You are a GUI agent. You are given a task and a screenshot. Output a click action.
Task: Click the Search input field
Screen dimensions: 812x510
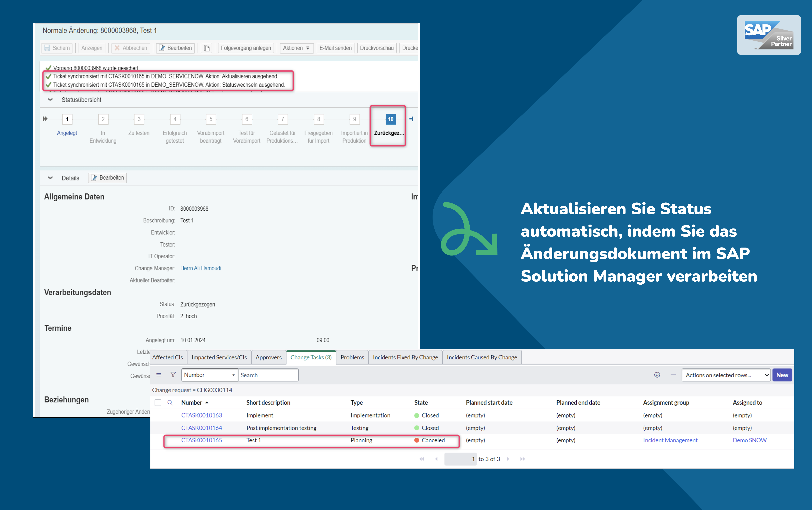click(268, 375)
